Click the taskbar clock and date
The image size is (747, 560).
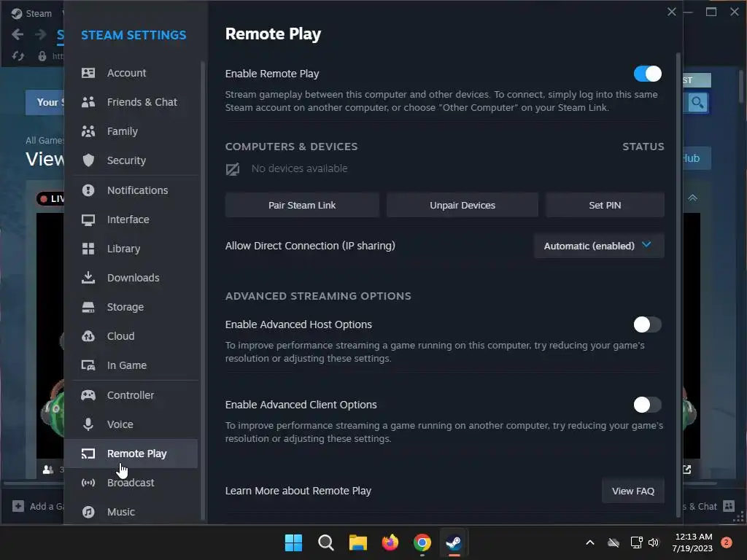[x=693, y=542]
